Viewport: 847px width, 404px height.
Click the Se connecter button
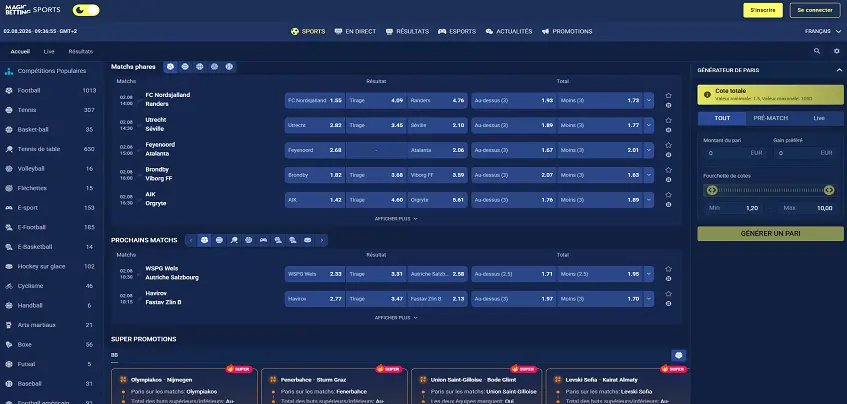click(x=815, y=10)
